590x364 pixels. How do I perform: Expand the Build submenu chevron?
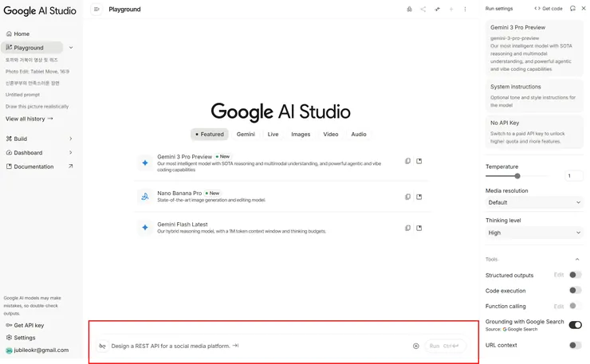click(x=71, y=139)
